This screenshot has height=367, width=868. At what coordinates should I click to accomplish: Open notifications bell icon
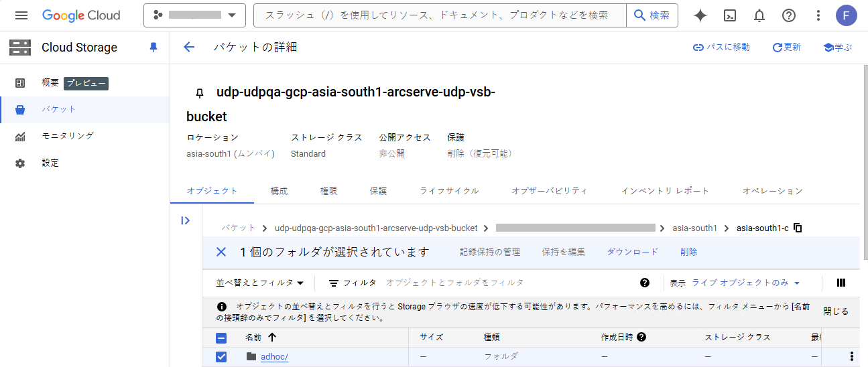pos(759,15)
